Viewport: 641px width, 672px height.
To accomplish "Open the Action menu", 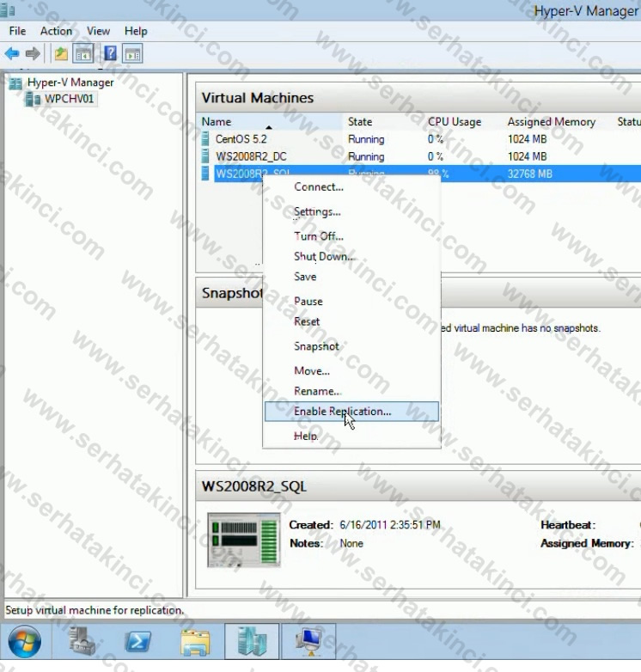I will click(x=56, y=31).
